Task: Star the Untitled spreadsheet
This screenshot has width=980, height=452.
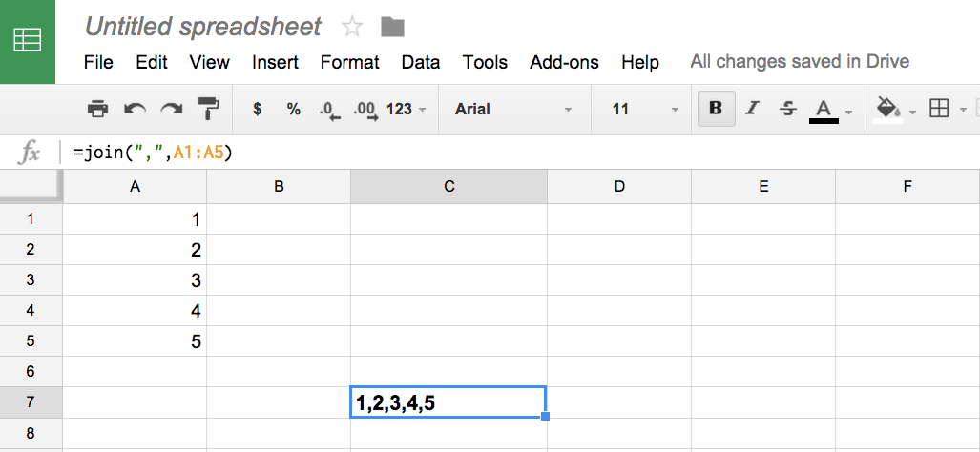Action: [x=352, y=26]
